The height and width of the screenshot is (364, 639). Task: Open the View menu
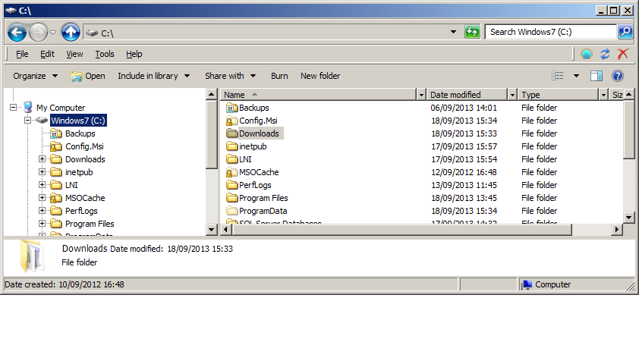(74, 54)
